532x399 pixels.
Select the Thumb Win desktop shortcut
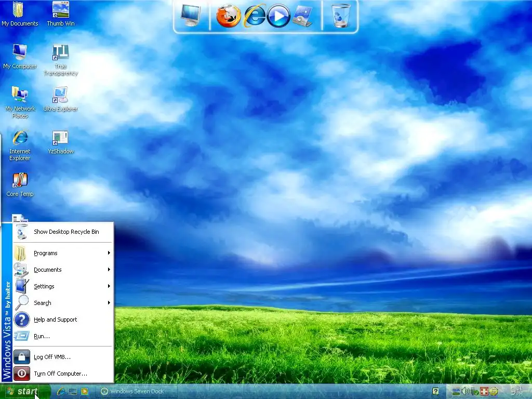(x=60, y=14)
